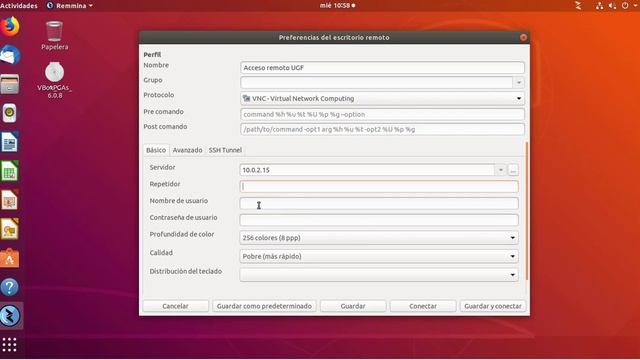Open the Papelera trash desktop icon
Viewport: 640px width, 360px height.
pyautogui.click(x=54, y=36)
